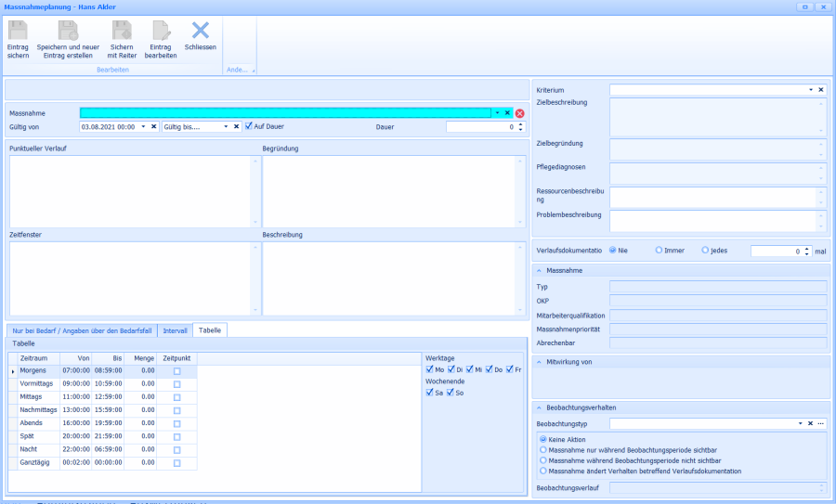Screen dimensions: 836x504
Task: Click the Problembeschreibung text field
Action: point(718,221)
